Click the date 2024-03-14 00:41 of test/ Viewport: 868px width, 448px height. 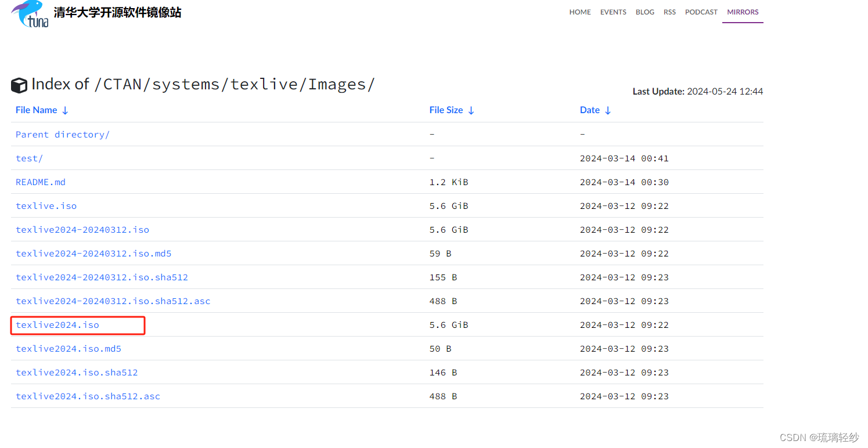[624, 158]
